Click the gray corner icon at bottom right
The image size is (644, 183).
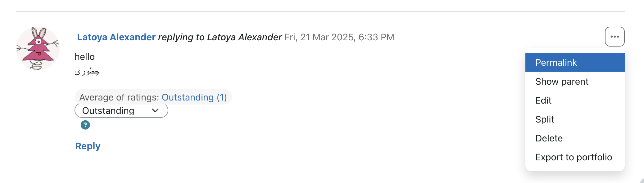tap(642, 181)
